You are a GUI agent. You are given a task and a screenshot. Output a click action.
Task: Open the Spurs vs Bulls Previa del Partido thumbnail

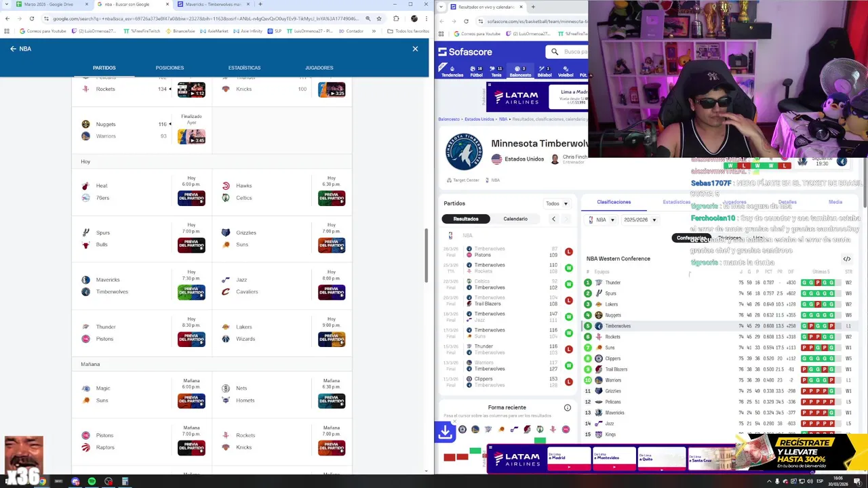coord(191,245)
